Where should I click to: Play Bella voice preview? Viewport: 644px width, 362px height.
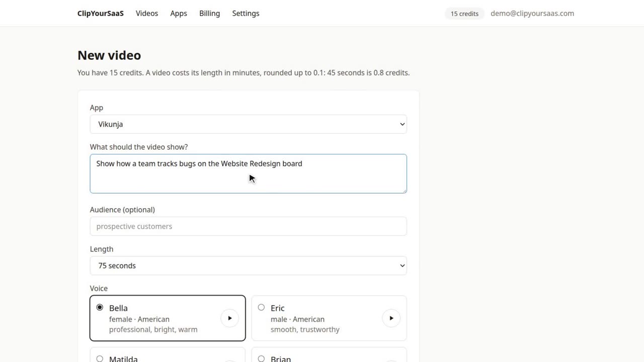click(229, 318)
